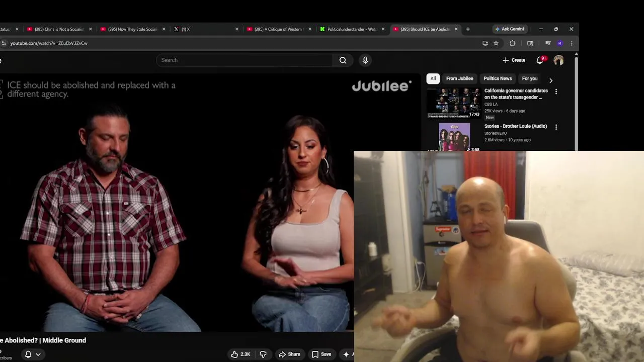Screen dimensions: 644x362
Task: Switch to the How They Stole Socialism tab
Action: click(129, 29)
